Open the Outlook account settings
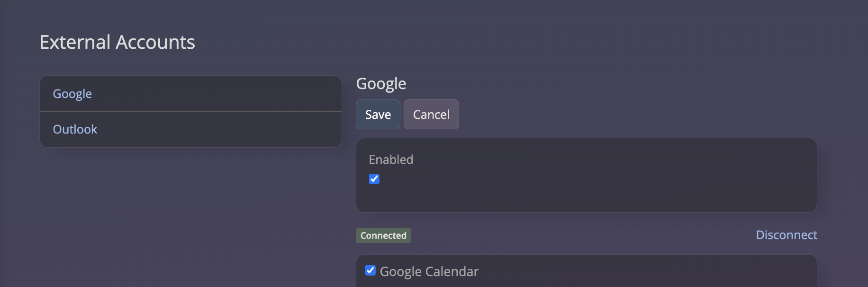The width and height of the screenshot is (868, 287). click(x=75, y=129)
